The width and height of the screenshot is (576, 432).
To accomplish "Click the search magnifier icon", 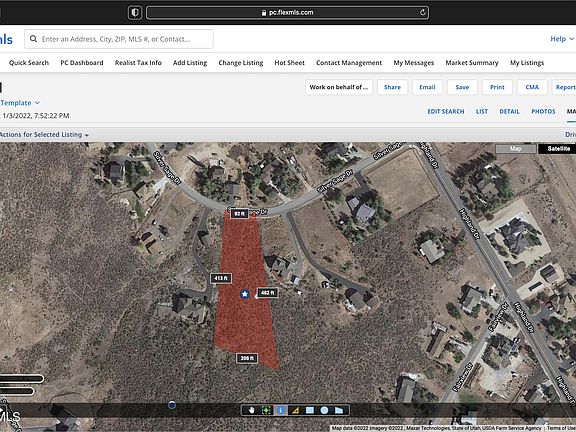I will coord(33,39).
